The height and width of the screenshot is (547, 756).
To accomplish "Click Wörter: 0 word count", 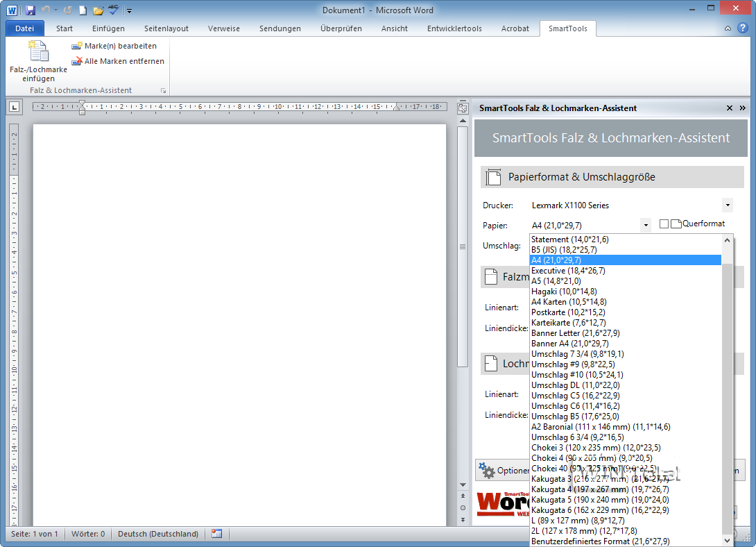I will click(88, 534).
